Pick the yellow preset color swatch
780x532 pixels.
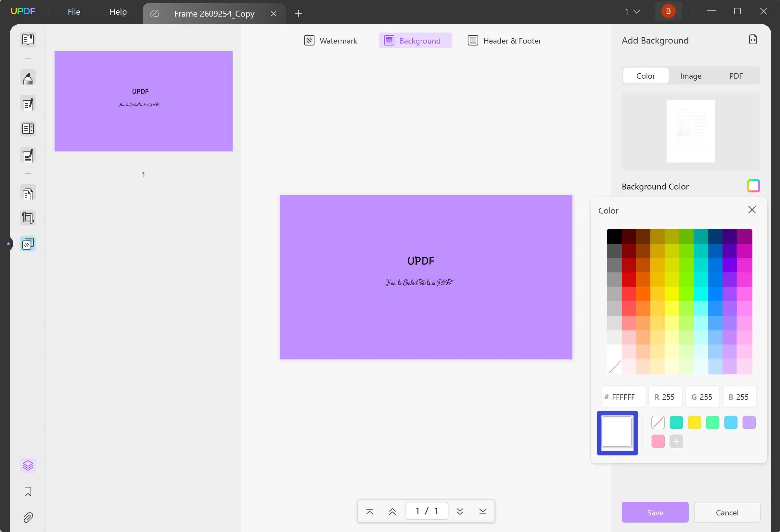pos(695,422)
